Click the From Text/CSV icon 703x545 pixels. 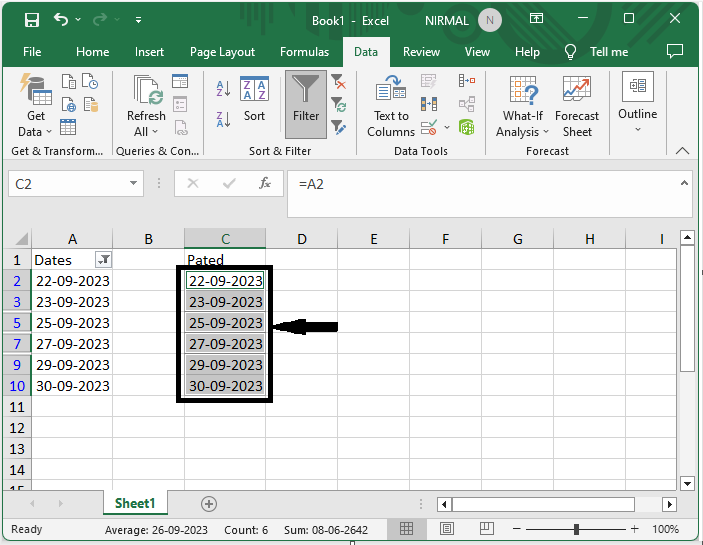69,82
